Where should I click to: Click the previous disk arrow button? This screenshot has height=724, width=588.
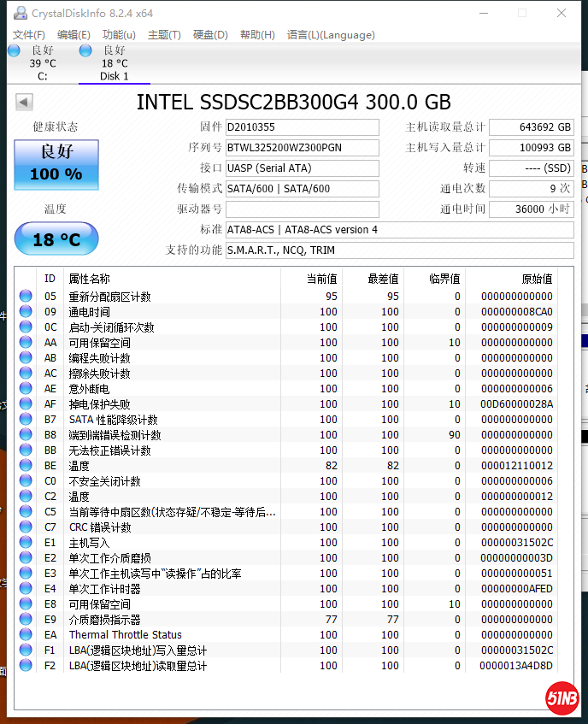tap(24, 103)
